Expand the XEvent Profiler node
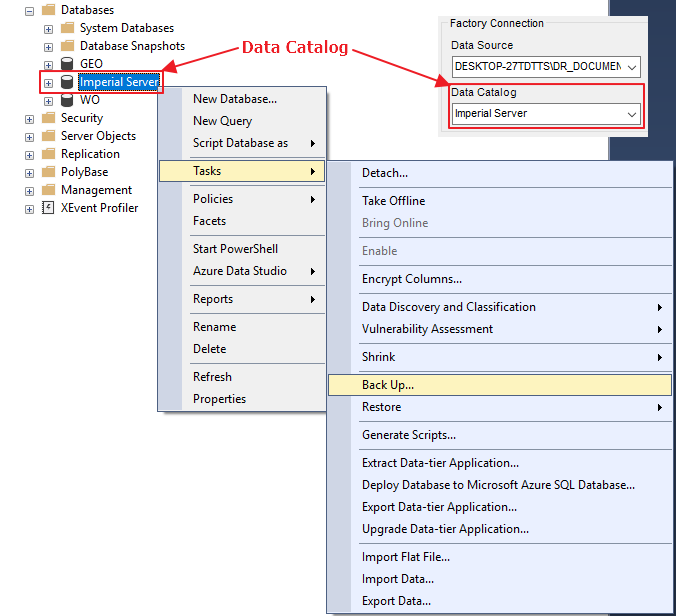 click(29, 210)
